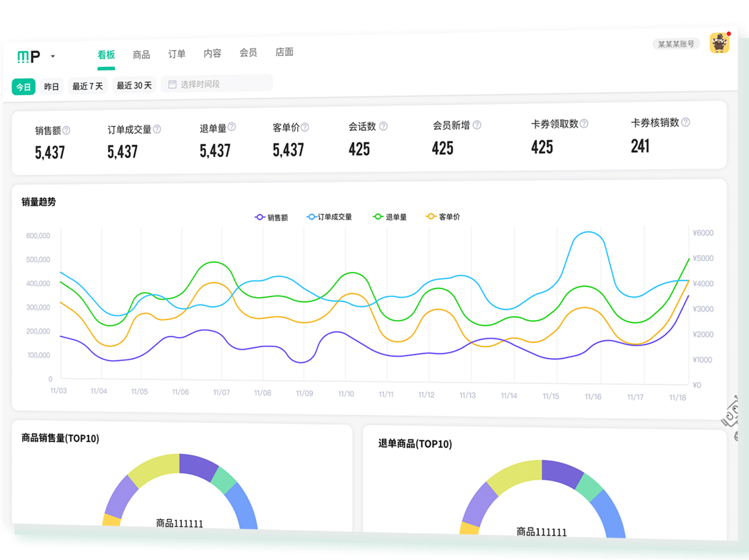Click the calendar icon in date range field
749x560 pixels.
click(173, 84)
